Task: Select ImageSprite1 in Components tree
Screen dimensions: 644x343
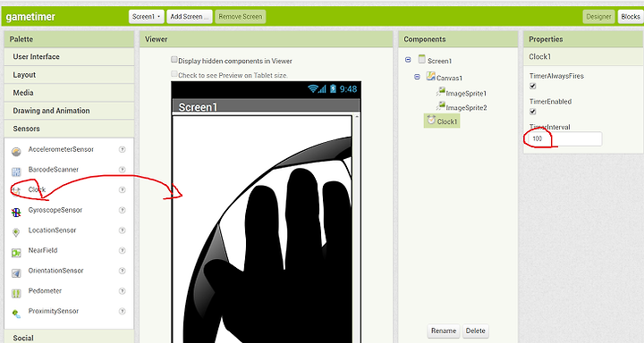Action: click(x=466, y=94)
